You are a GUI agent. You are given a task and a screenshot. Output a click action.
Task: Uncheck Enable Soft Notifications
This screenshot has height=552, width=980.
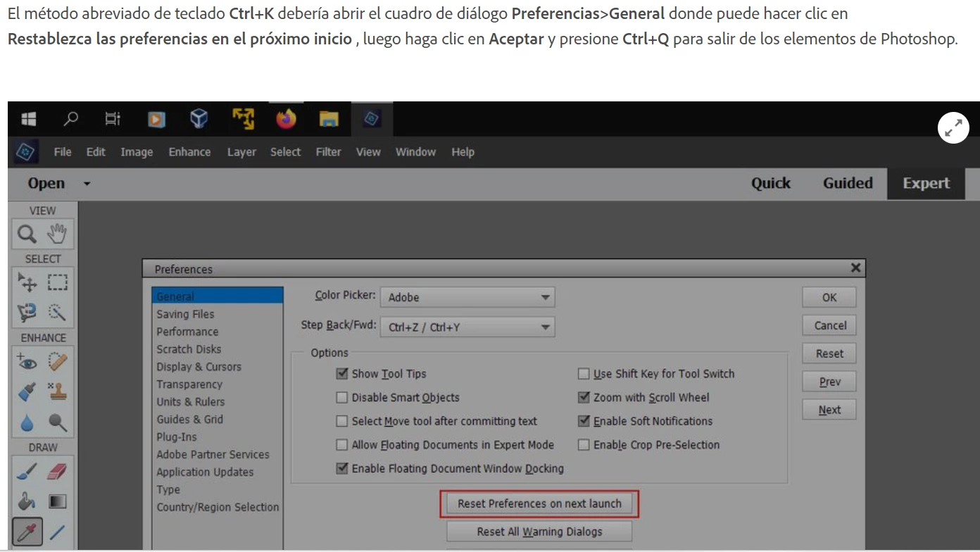click(x=584, y=422)
